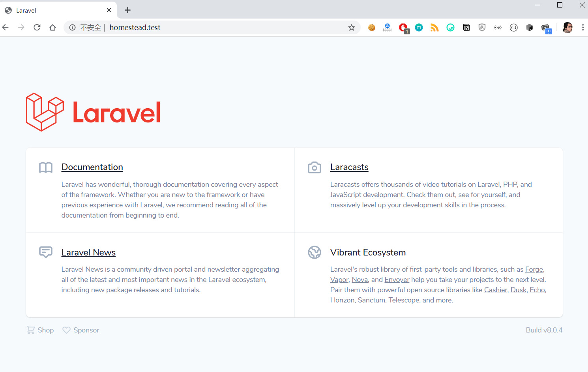588x372 pixels.
Task: Click the Build v8.0.4 text
Action: (x=544, y=330)
